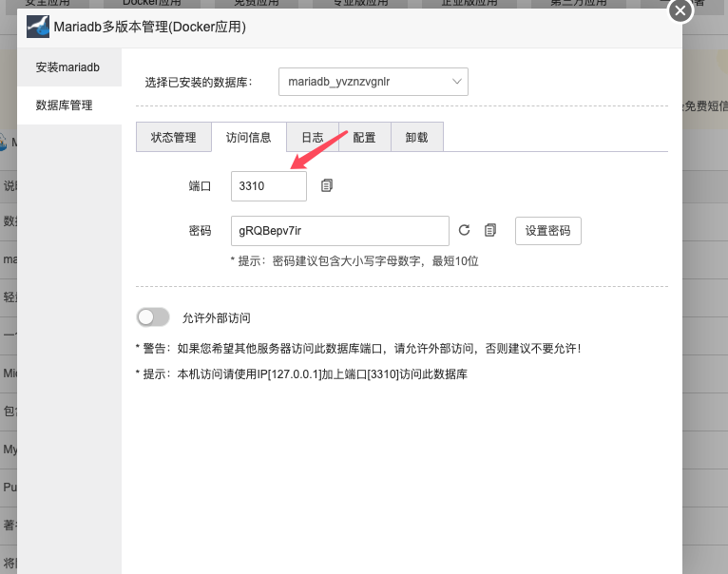Regenerate the password with the refresh icon

[465, 230]
